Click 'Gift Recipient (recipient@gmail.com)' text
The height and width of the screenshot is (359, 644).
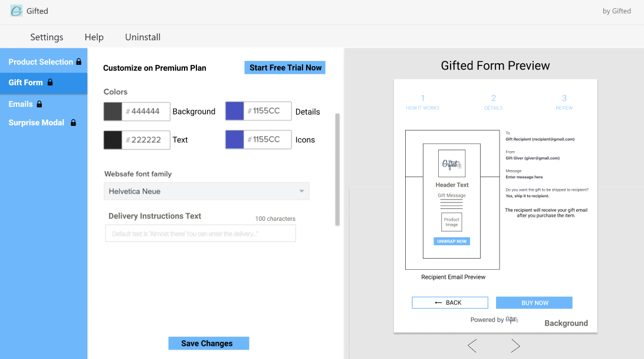(x=540, y=139)
